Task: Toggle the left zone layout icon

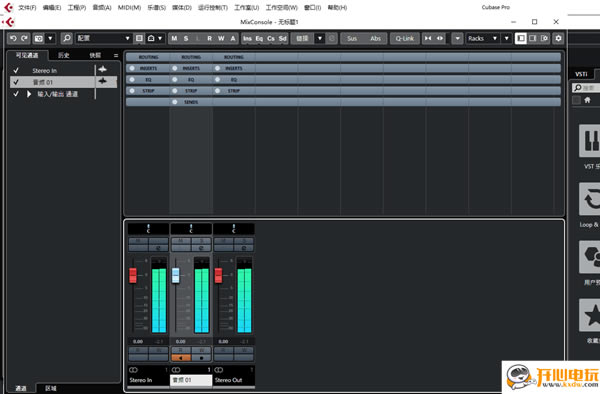Action: pos(521,38)
